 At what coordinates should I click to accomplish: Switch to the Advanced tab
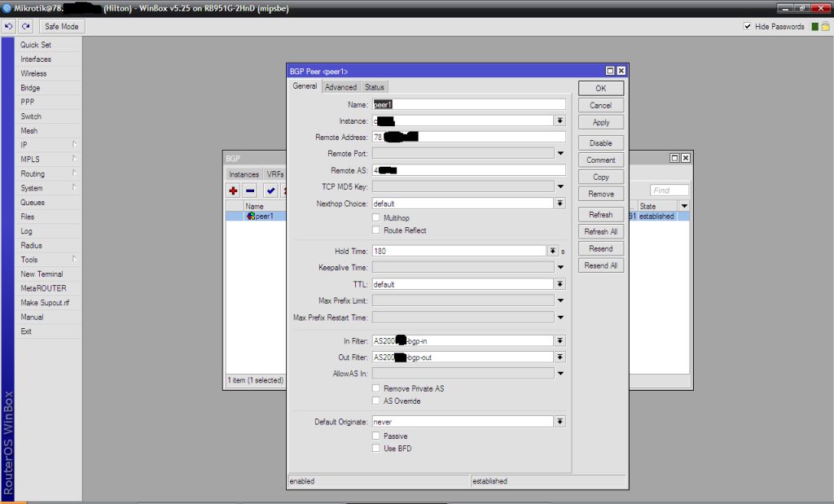click(x=340, y=87)
